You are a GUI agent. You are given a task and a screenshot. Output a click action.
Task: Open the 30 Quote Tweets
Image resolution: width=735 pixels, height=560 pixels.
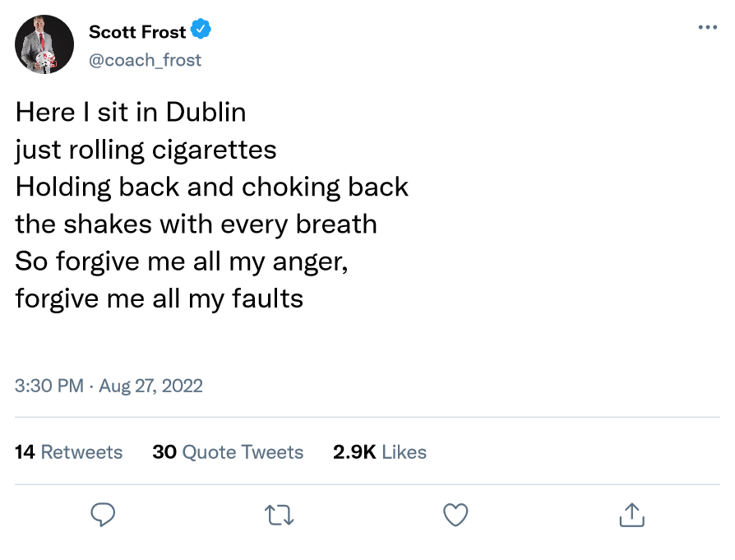click(228, 451)
